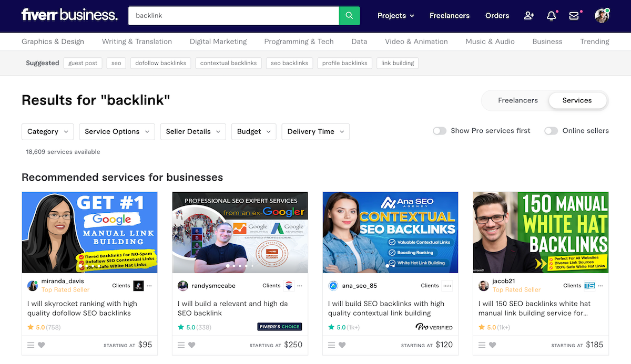Open the Contextual SEO Backlinks thumbnail
The width and height of the screenshot is (631, 364).
(390, 232)
